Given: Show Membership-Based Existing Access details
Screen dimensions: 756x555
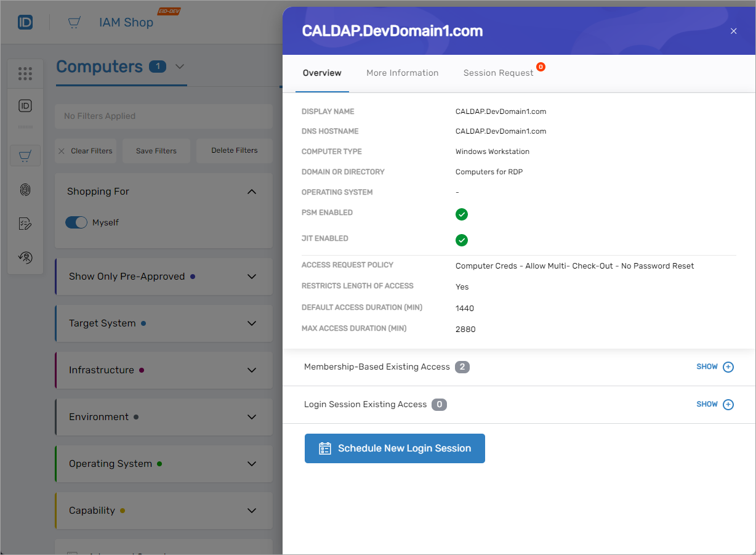Looking at the screenshot, I should click(x=715, y=367).
